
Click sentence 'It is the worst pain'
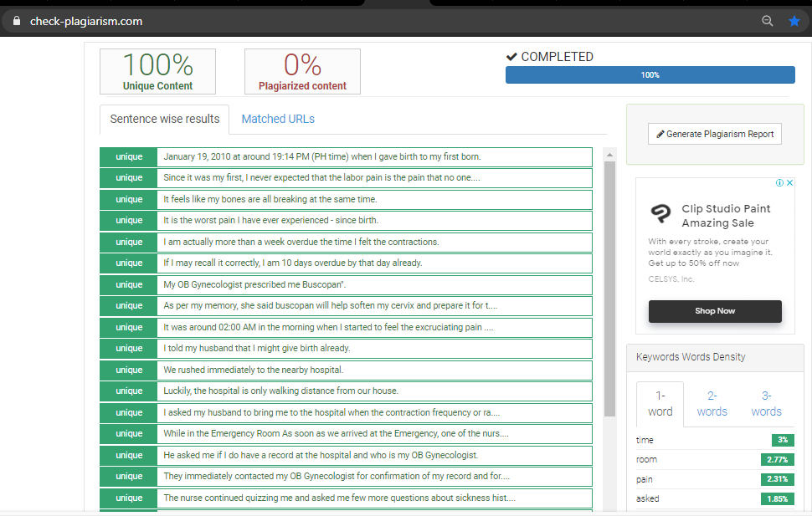pos(271,220)
